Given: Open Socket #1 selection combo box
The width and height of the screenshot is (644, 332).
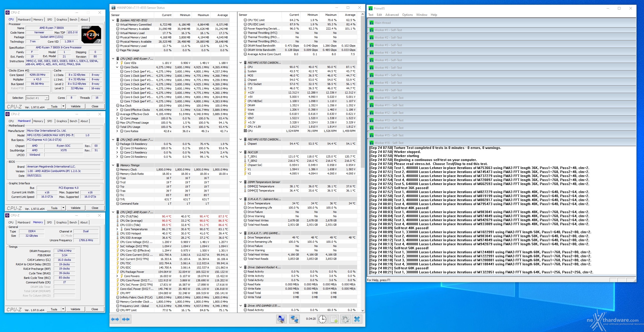Looking at the screenshot, I should pos(37,98).
